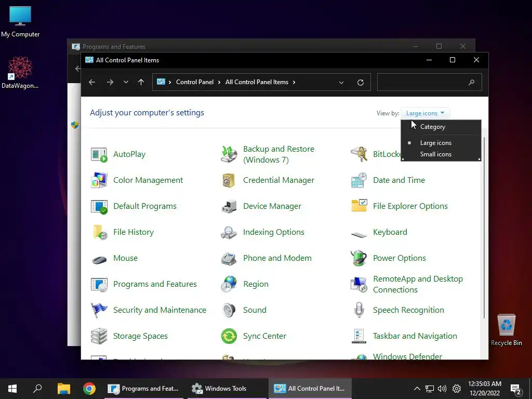Open recent locations dropdown arrow
Viewport: 532px width, 399px height.
[126, 82]
